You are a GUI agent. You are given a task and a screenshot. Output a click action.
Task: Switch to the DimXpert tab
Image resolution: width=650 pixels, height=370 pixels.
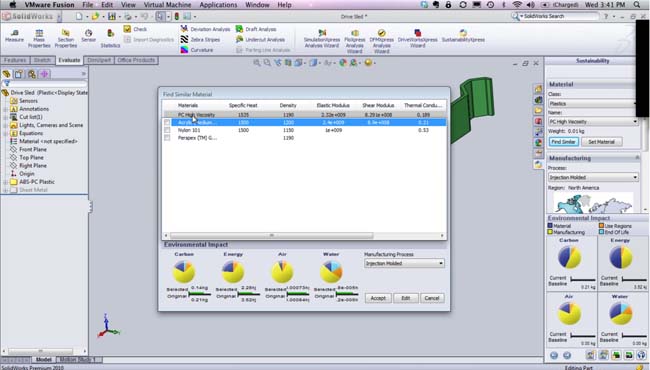coord(99,60)
